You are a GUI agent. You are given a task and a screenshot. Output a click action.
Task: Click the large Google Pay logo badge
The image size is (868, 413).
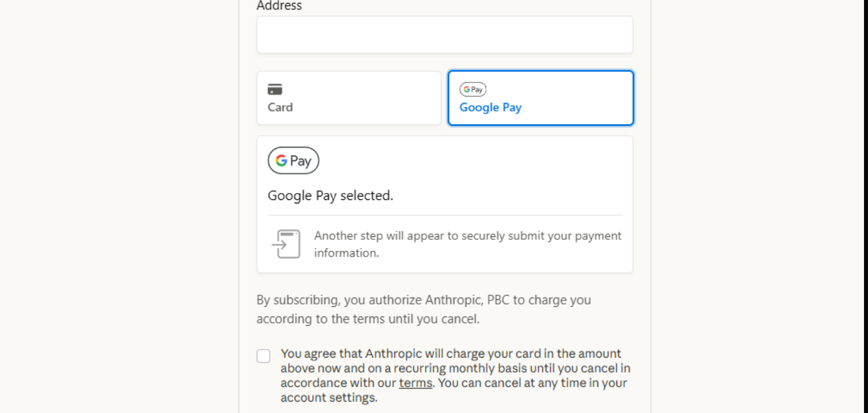(x=293, y=161)
